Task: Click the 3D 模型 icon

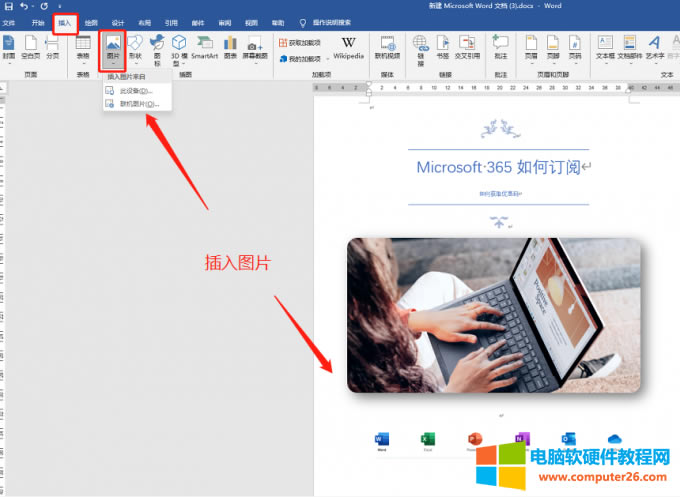Action: click(x=179, y=47)
